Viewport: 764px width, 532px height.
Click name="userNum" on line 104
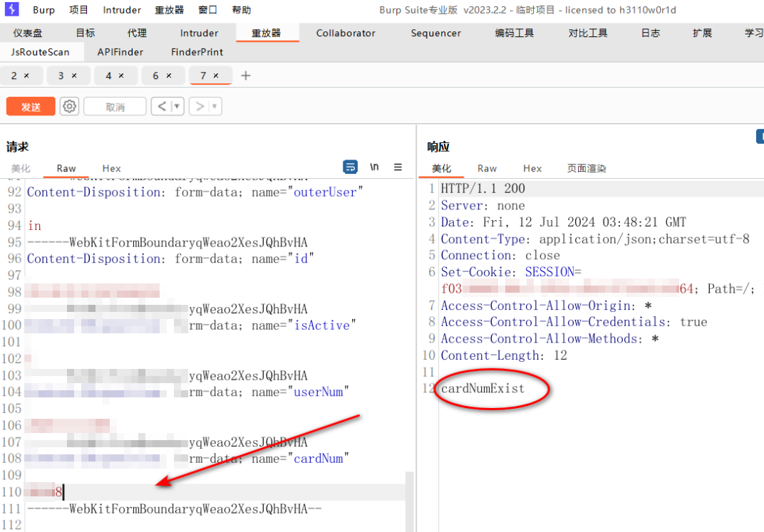[300, 392]
